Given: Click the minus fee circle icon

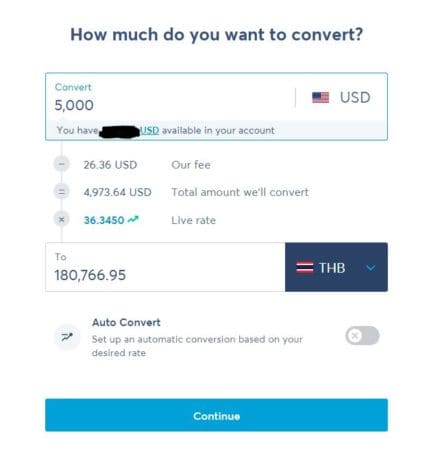Looking at the screenshot, I should coord(62,164).
